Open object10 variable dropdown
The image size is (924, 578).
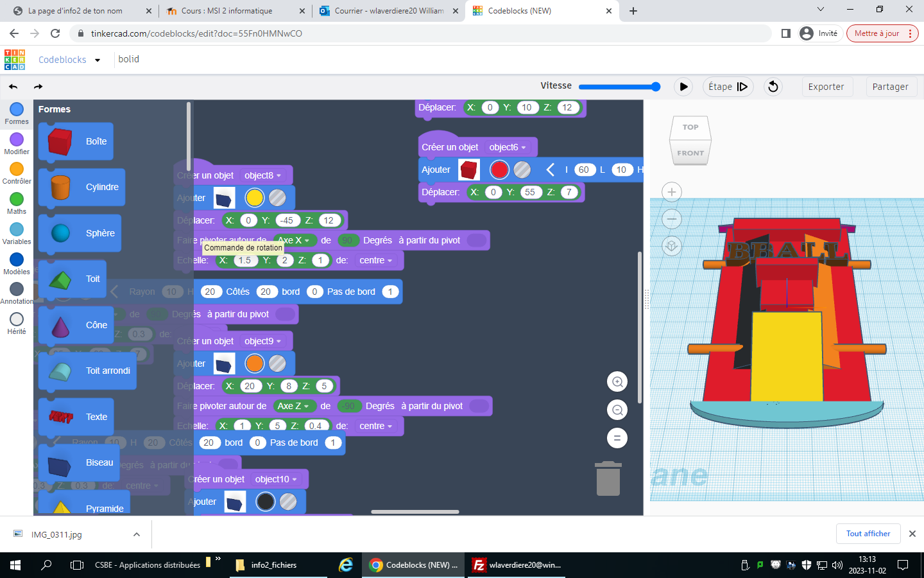[276, 479]
